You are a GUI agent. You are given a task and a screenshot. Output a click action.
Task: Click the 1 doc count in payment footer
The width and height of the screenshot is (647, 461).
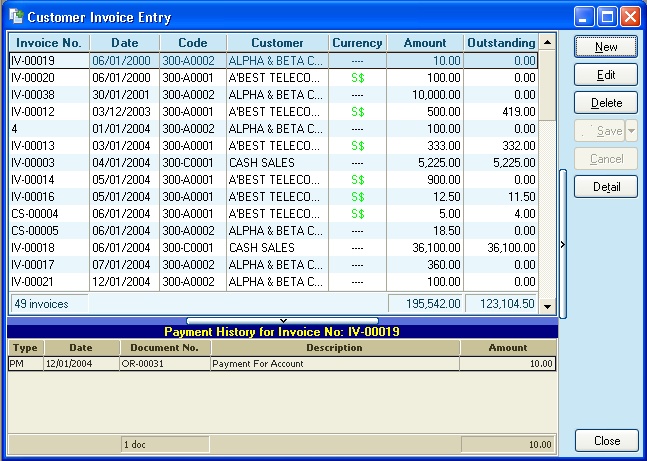[135, 444]
